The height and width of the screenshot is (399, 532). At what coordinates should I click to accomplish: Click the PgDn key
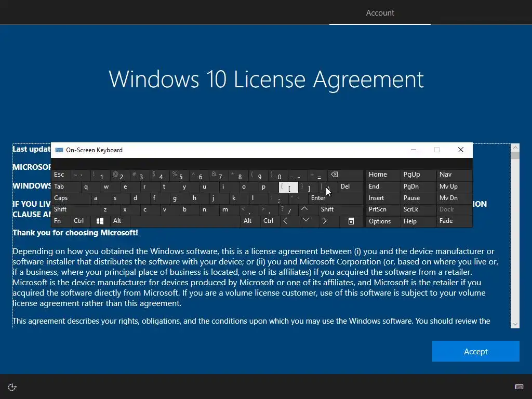418,187
